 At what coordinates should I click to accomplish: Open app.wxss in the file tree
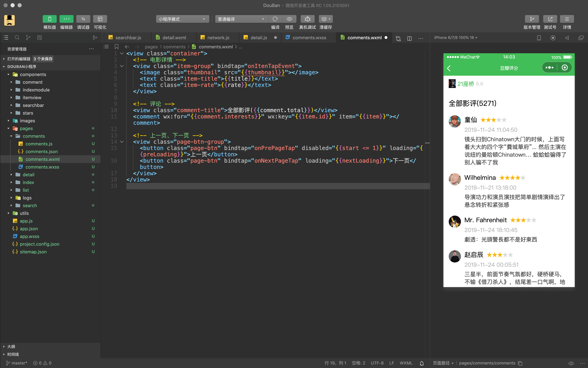[50, 236]
